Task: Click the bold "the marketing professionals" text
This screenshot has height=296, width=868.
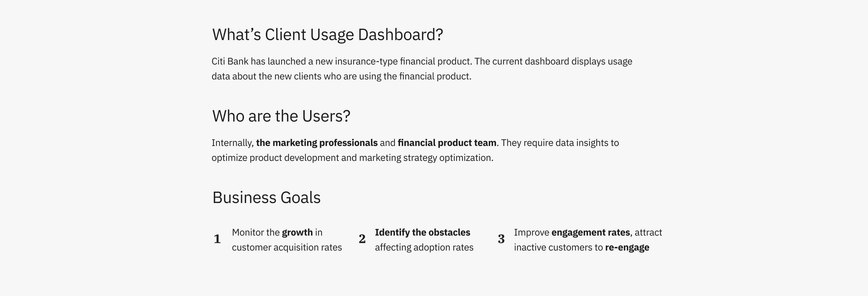Action: 317,143
